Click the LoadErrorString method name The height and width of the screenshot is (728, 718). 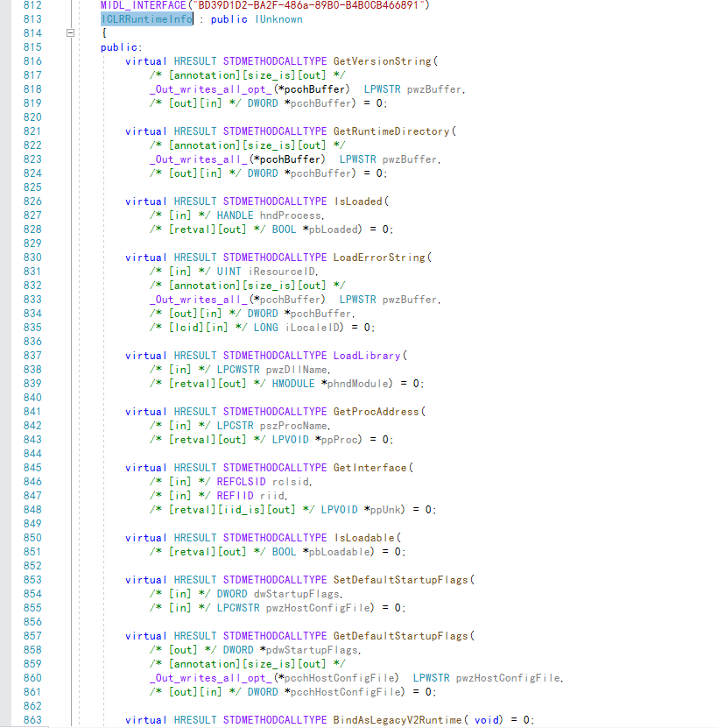(379, 258)
